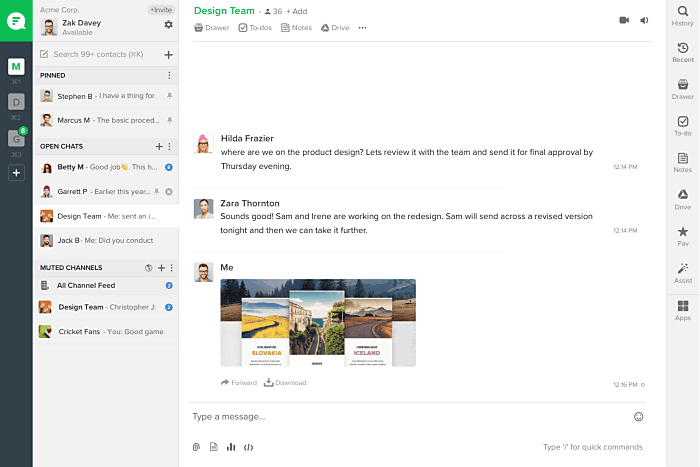The height and width of the screenshot is (467, 700).
Task: Unpin the Marcus M chat
Action: tap(170, 120)
